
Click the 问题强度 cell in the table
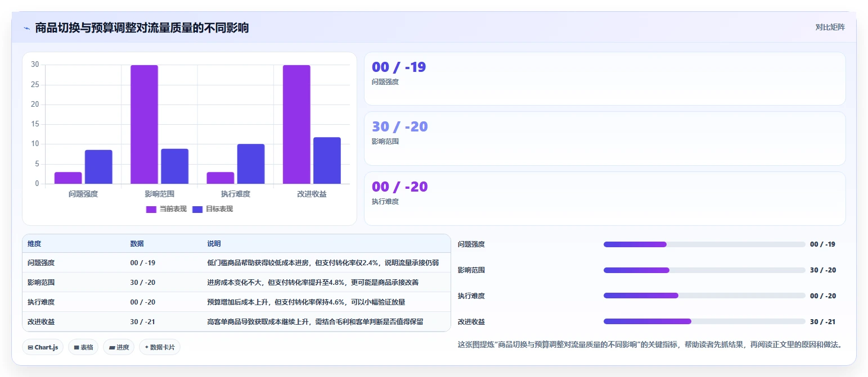click(x=41, y=262)
